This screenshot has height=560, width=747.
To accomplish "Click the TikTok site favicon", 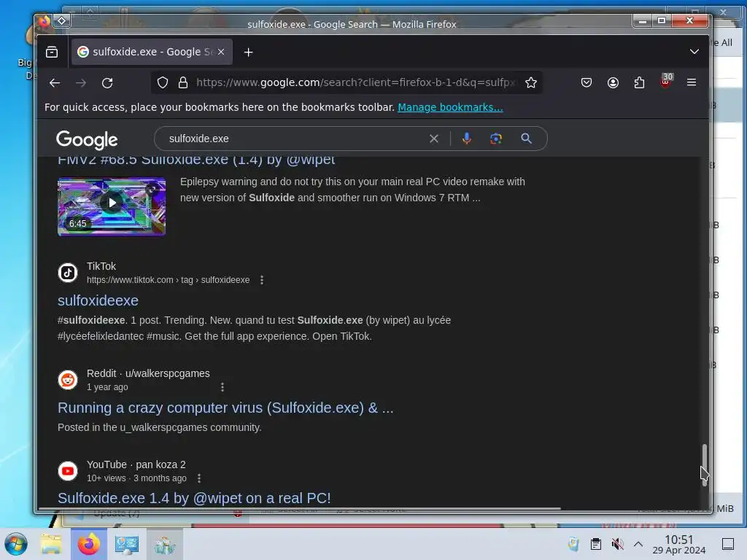I will click(x=68, y=273).
